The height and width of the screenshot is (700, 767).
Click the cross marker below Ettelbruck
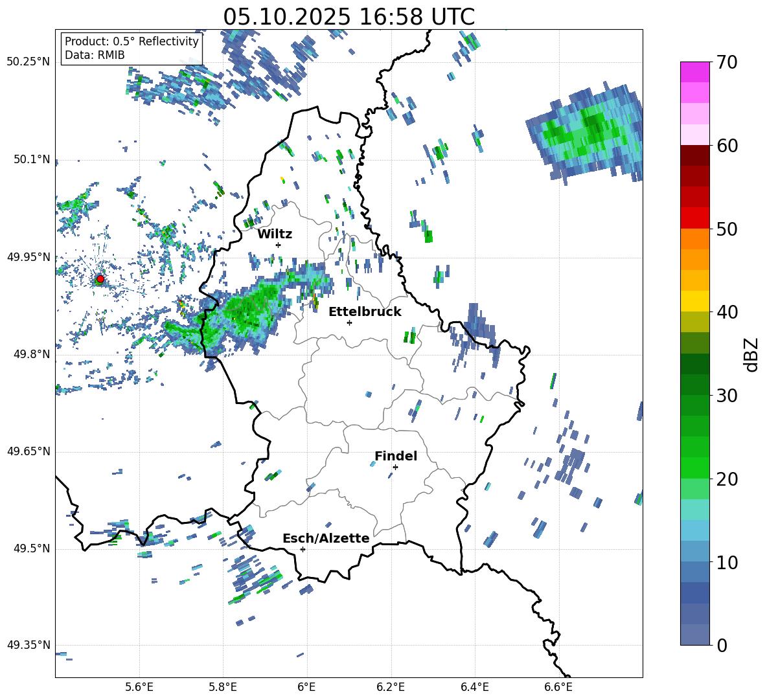[x=349, y=322]
